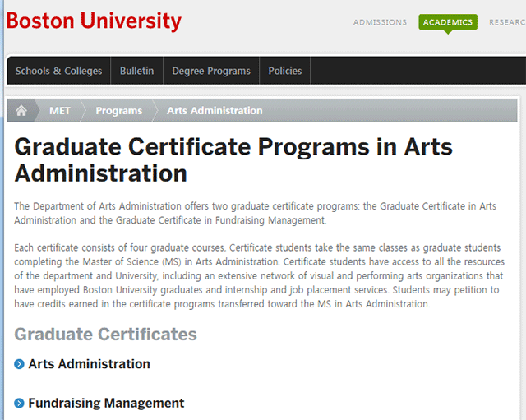The width and height of the screenshot is (526, 420).
Task: Click the Graduate Certificate Programs page title
Action: (x=233, y=160)
